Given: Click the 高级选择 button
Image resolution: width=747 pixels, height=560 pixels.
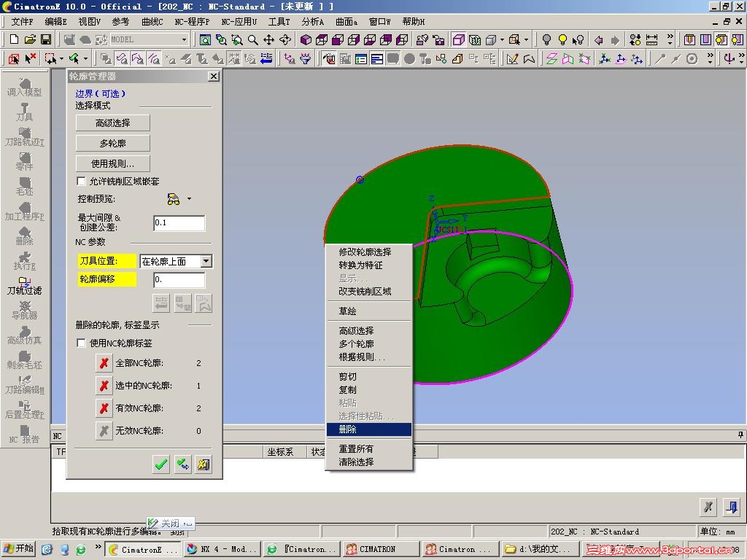Looking at the screenshot, I should click(113, 122).
